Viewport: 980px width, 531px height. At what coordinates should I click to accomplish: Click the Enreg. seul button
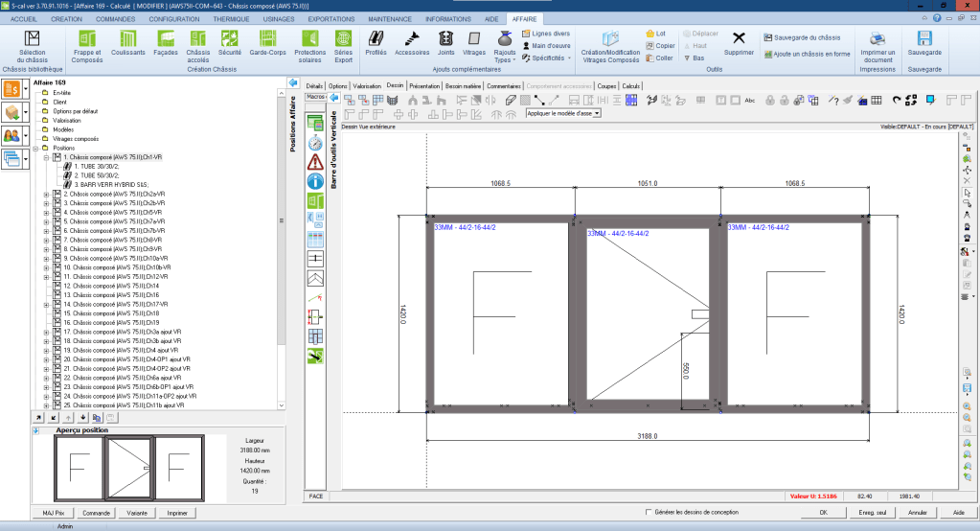tap(873, 512)
